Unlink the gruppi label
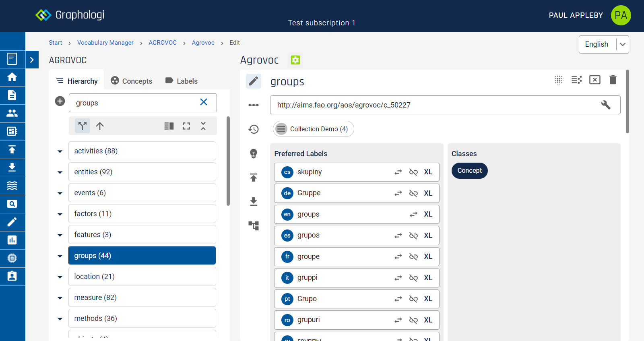The image size is (644, 341). coord(413,278)
